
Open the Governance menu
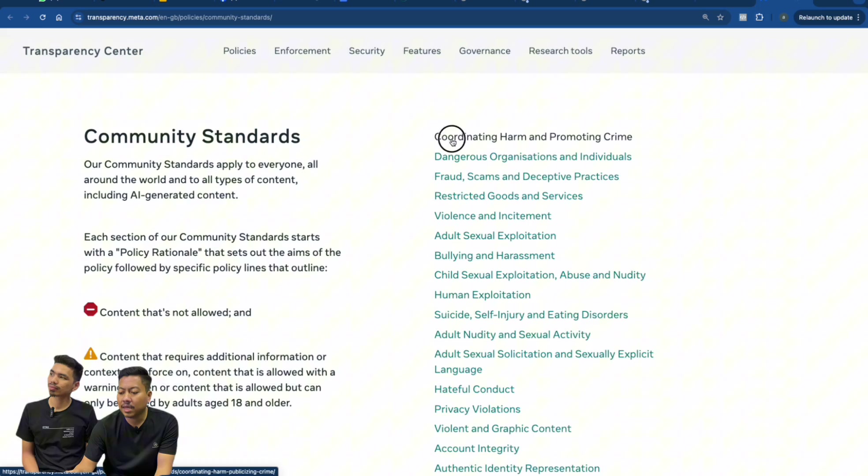click(x=484, y=51)
